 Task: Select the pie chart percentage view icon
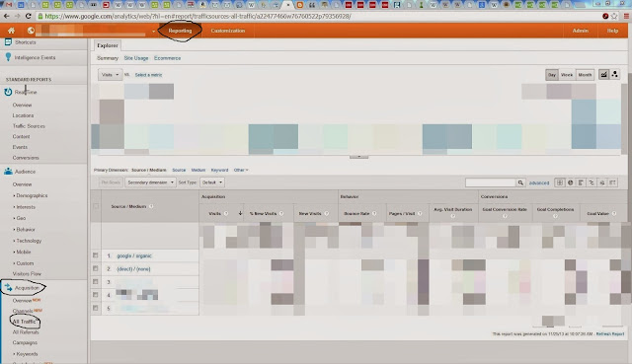pyautogui.click(x=571, y=182)
